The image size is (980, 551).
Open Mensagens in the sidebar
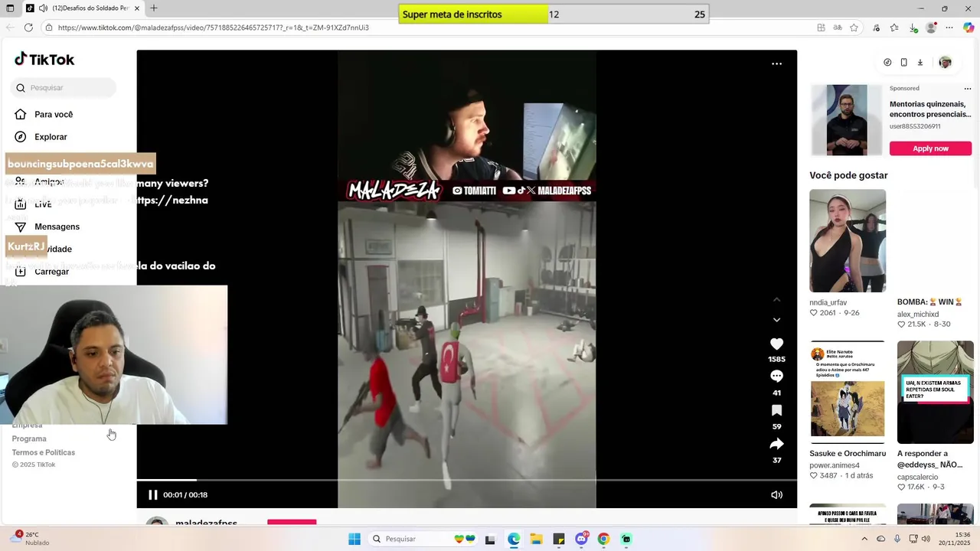[47, 227]
